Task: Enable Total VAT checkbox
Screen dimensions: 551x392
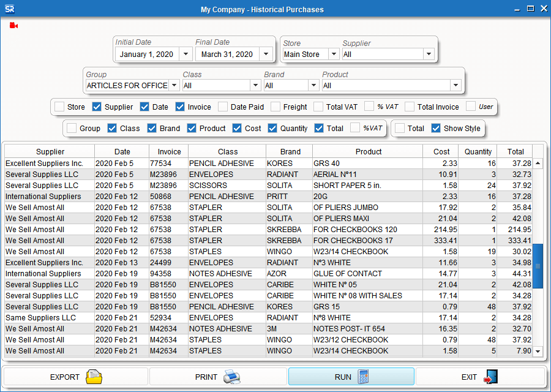Action: tap(318, 107)
